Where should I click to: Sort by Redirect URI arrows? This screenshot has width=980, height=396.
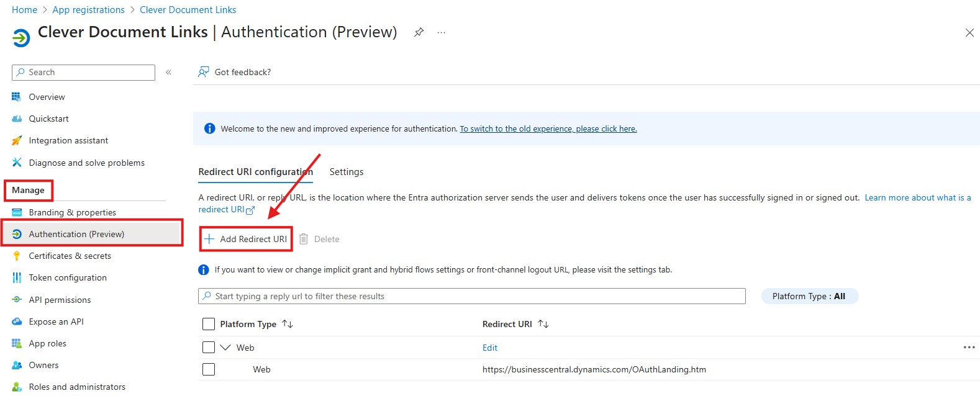click(x=543, y=324)
